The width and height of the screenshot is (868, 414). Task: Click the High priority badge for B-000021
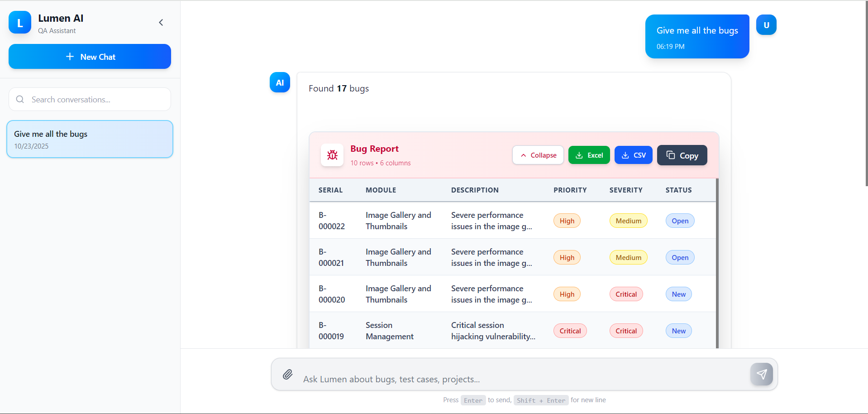pos(567,257)
